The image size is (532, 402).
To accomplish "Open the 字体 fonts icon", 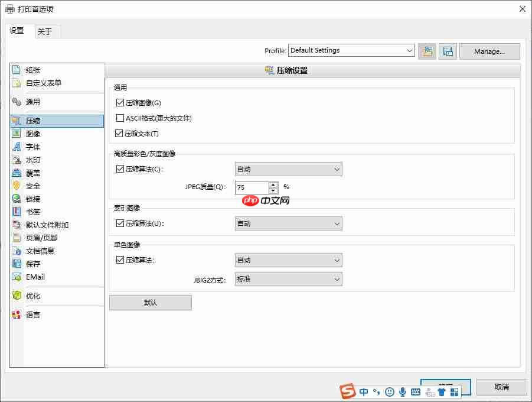I will (17, 147).
